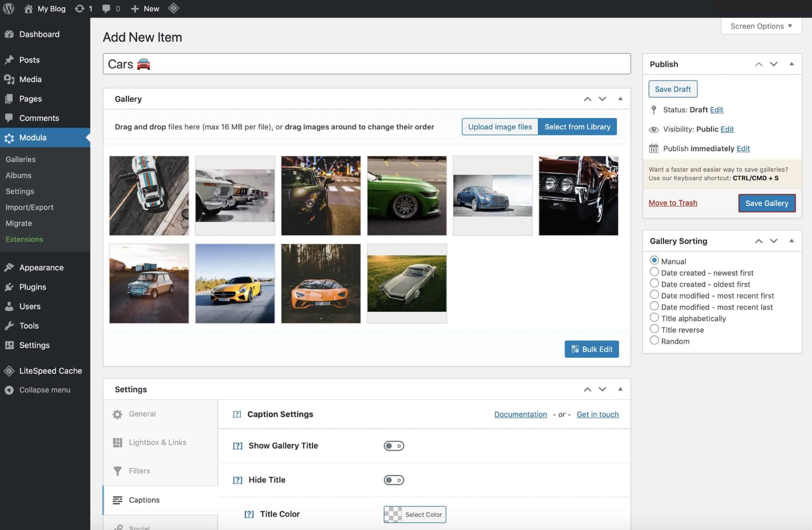The image size is (812, 530).
Task: Collapse the Gallery Sorting panel
Action: point(791,240)
